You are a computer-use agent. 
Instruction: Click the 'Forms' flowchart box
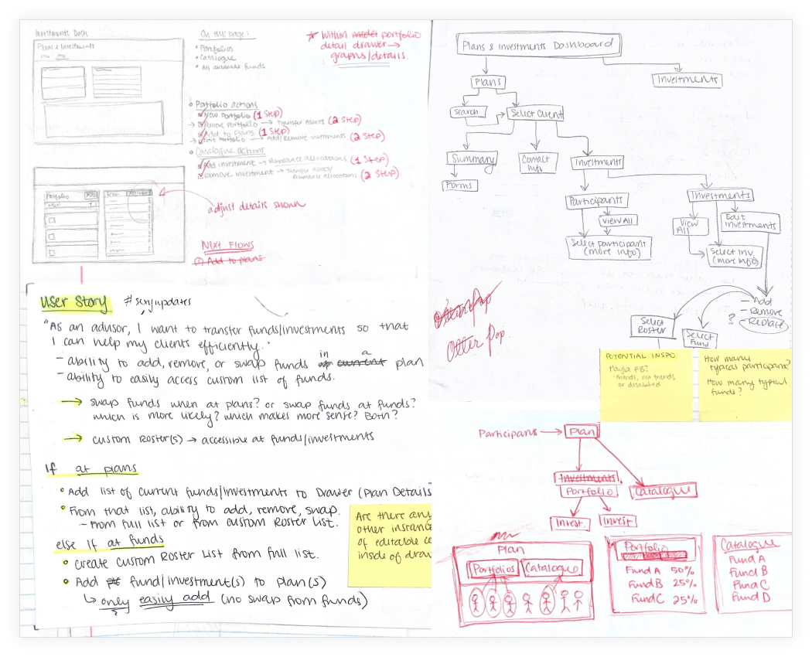coord(459,186)
